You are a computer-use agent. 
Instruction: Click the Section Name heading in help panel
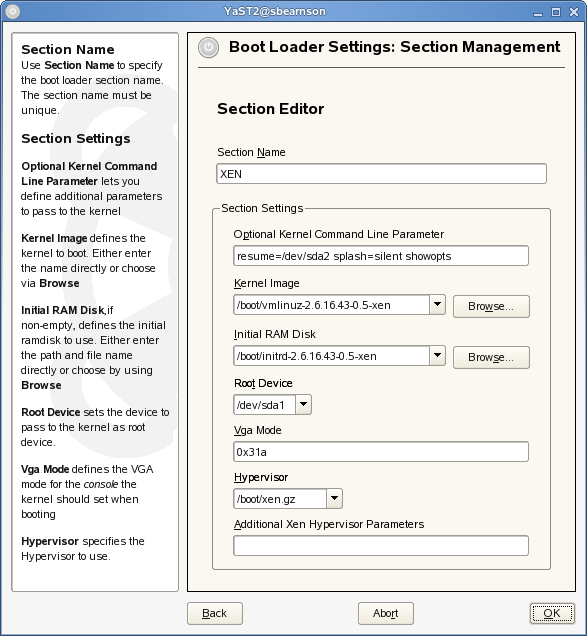(68, 49)
